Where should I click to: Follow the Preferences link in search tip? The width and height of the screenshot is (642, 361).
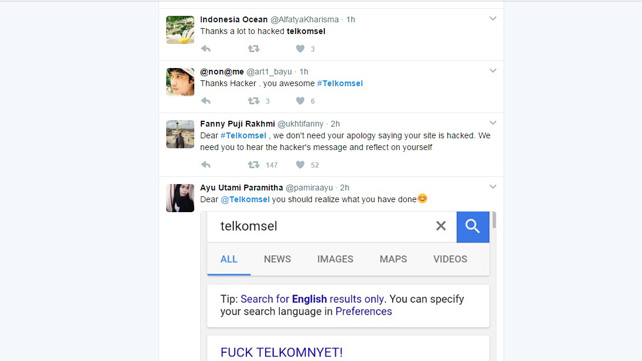[364, 311]
